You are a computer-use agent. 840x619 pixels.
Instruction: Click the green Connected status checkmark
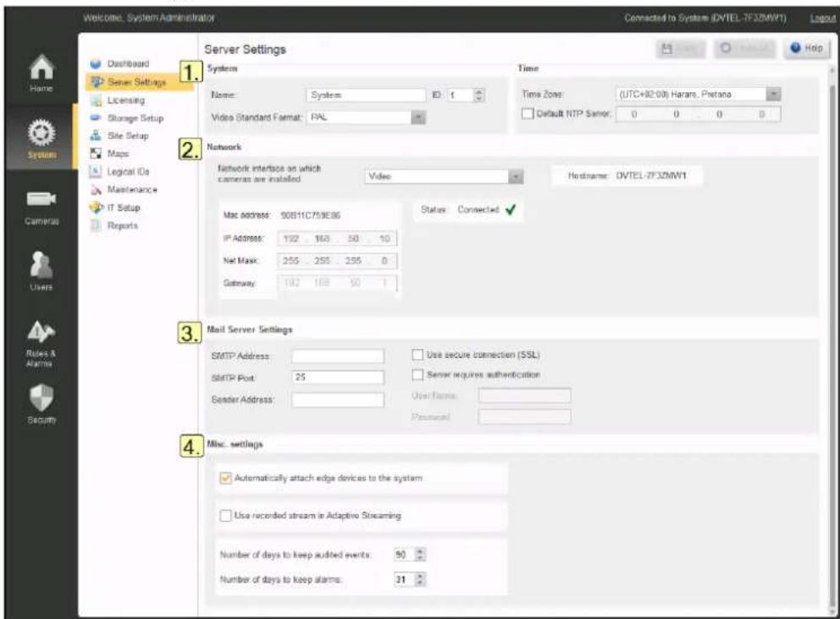coord(511,209)
